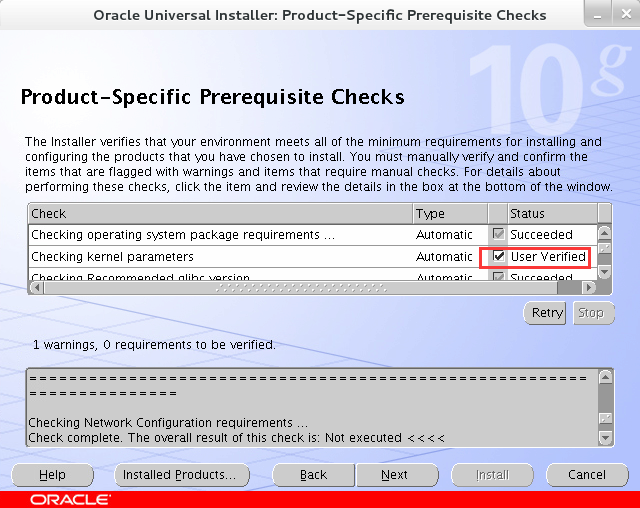
Task: Click the Check column header
Action: click(220, 213)
